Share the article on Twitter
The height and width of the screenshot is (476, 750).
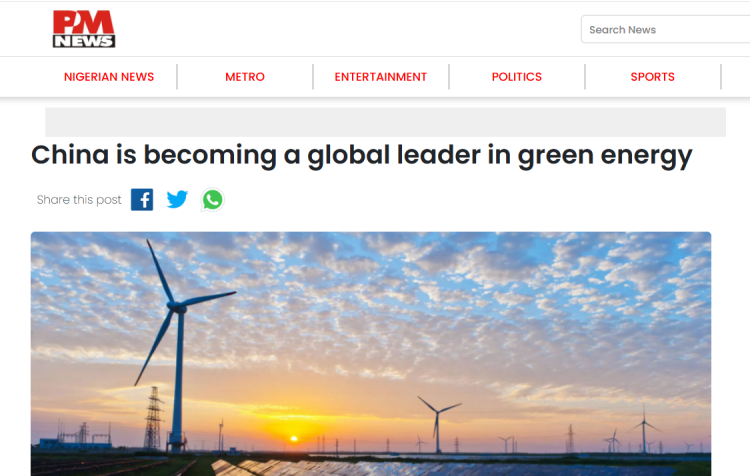pos(177,199)
